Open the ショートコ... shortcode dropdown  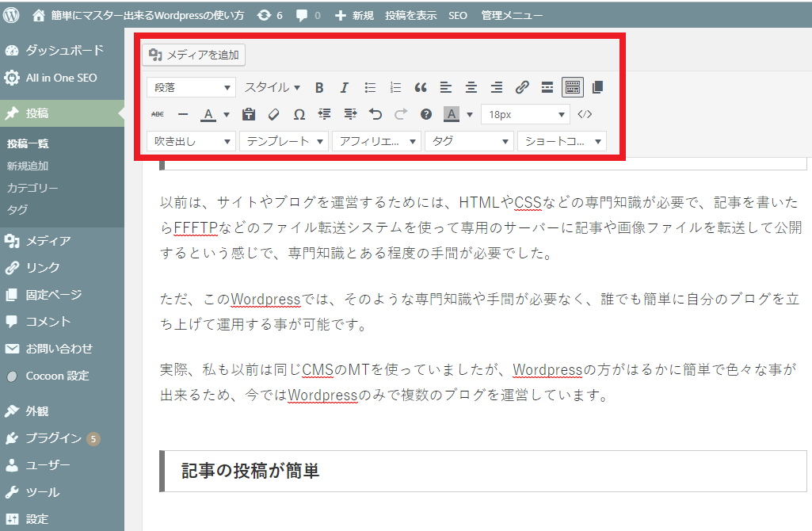point(562,141)
